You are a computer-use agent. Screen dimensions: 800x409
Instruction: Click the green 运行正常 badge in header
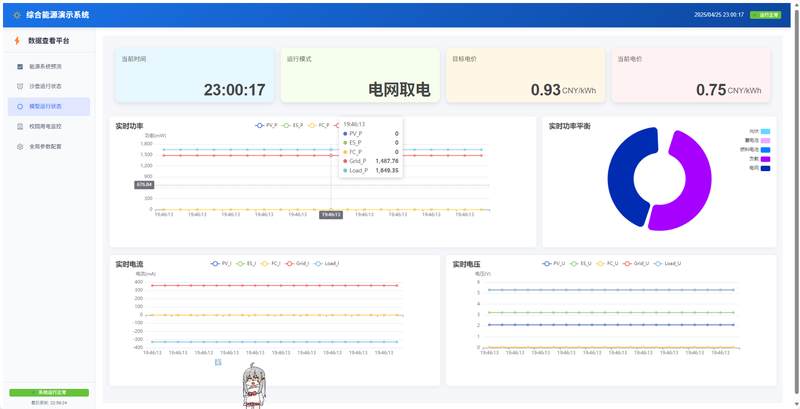point(765,15)
